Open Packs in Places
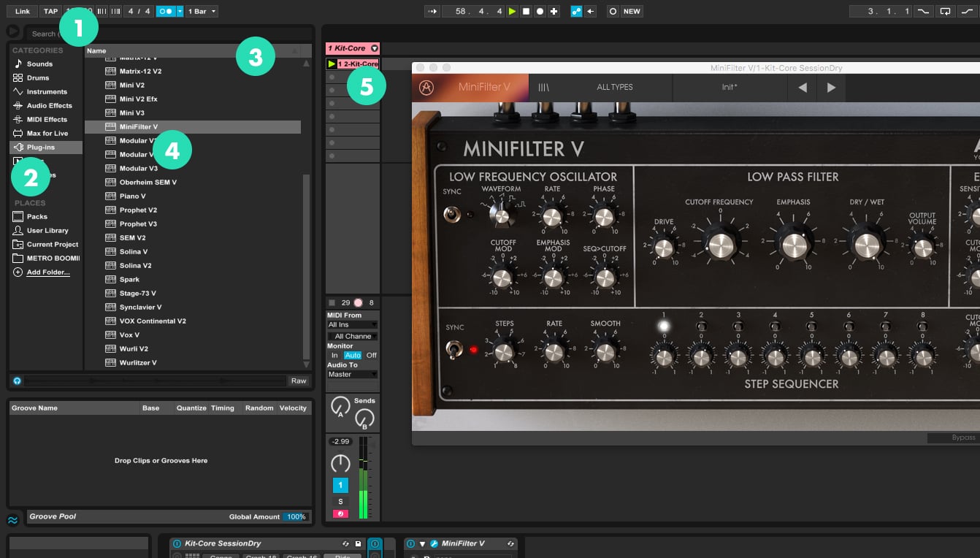The height and width of the screenshot is (558, 980). [x=37, y=216]
